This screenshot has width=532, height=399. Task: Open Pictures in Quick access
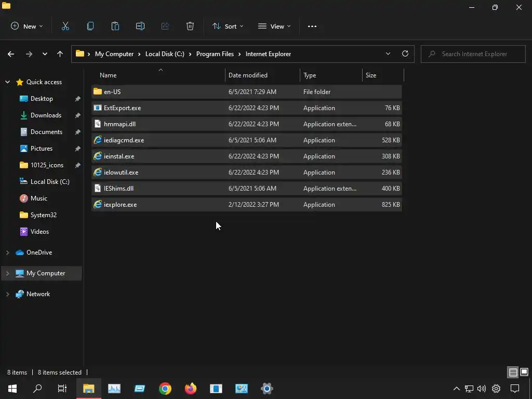[x=42, y=149]
